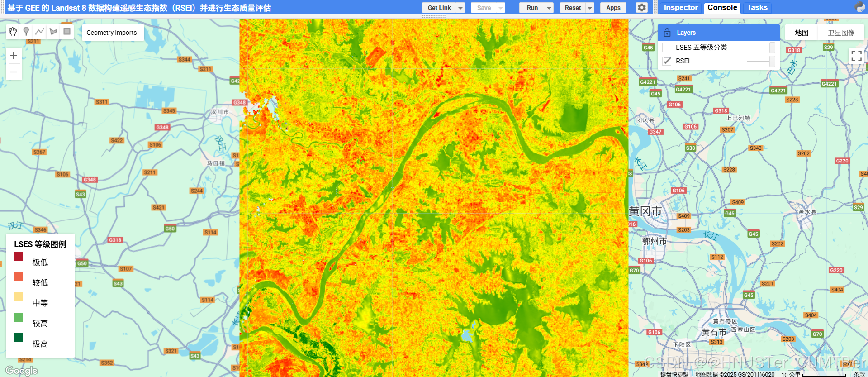Click the Save button
Image resolution: width=868 pixels, height=377 pixels.
point(484,8)
